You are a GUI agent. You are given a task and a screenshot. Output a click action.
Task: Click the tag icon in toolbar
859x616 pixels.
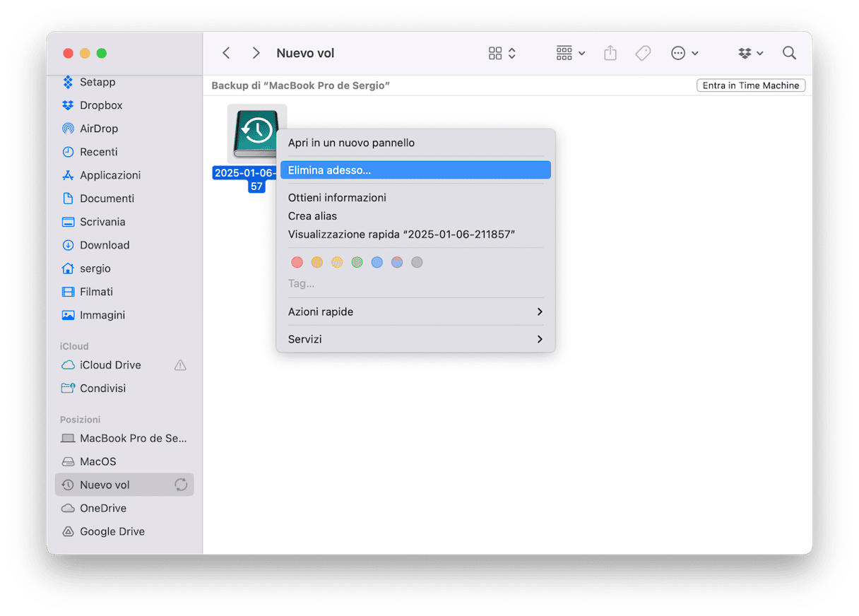(x=643, y=53)
